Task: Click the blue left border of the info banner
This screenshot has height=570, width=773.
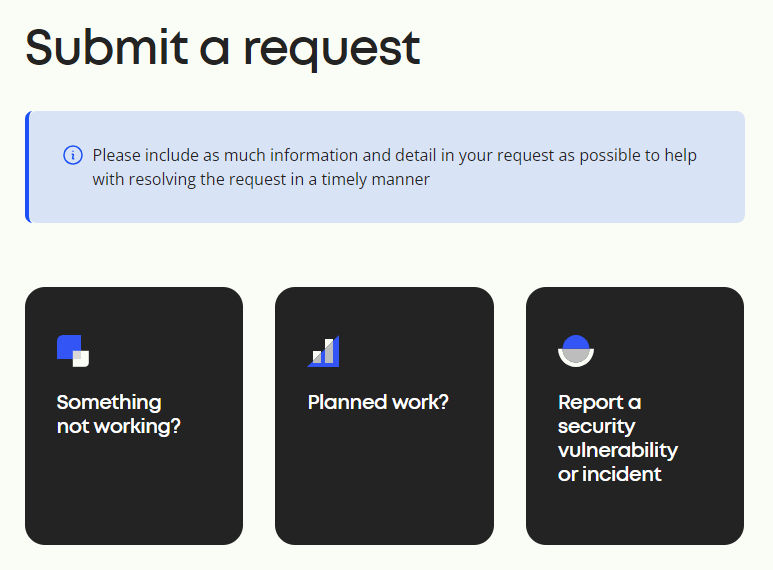Action: pos(28,167)
